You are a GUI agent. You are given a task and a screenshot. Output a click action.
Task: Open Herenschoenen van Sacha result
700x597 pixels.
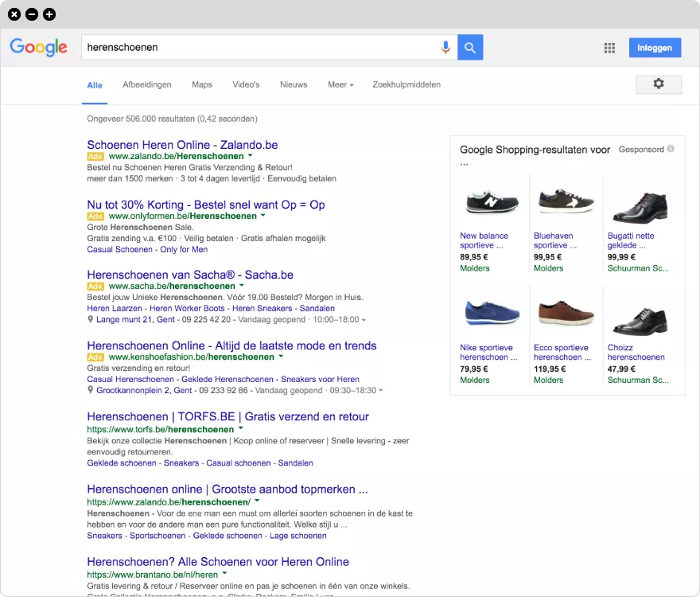pyautogui.click(x=190, y=275)
